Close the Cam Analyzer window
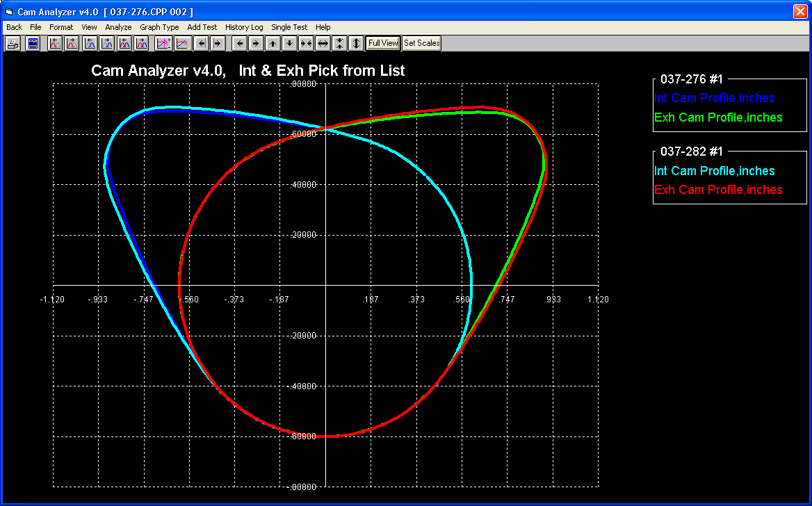812x506 pixels. pos(800,11)
